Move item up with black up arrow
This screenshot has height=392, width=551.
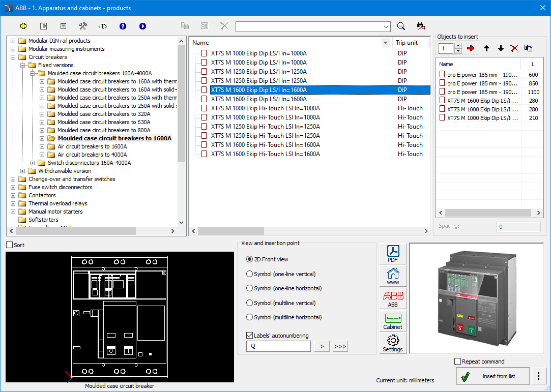486,48
